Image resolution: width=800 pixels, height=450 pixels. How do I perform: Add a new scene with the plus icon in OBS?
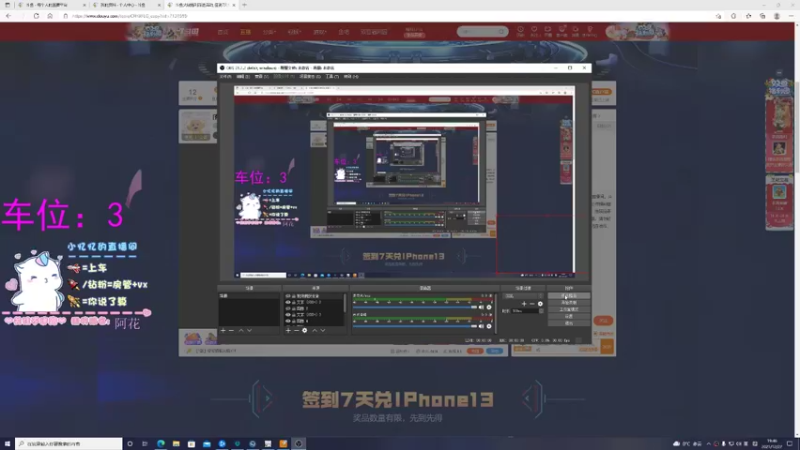point(223,331)
